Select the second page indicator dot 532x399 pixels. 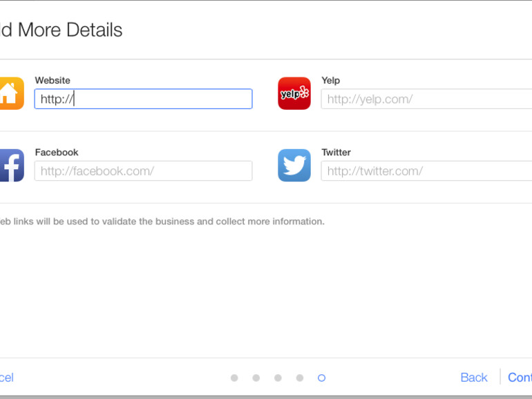(256, 378)
